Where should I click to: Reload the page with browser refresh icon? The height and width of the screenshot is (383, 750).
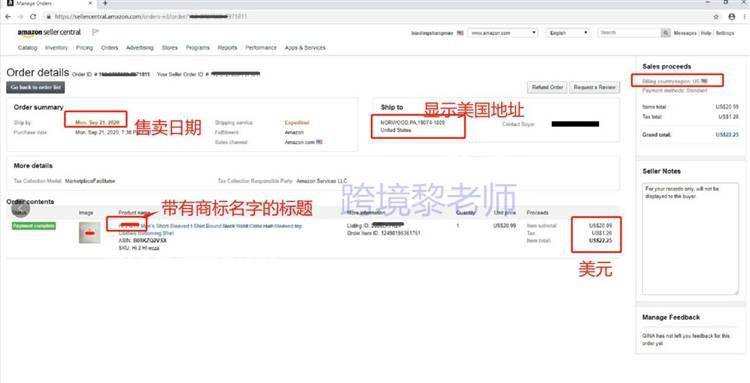33,17
